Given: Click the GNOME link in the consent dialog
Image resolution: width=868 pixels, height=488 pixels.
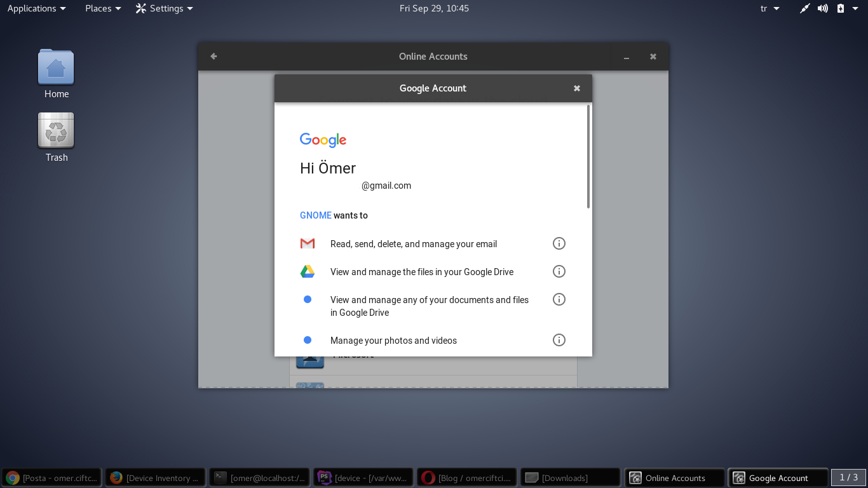Looking at the screenshot, I should tap(316, 215).
